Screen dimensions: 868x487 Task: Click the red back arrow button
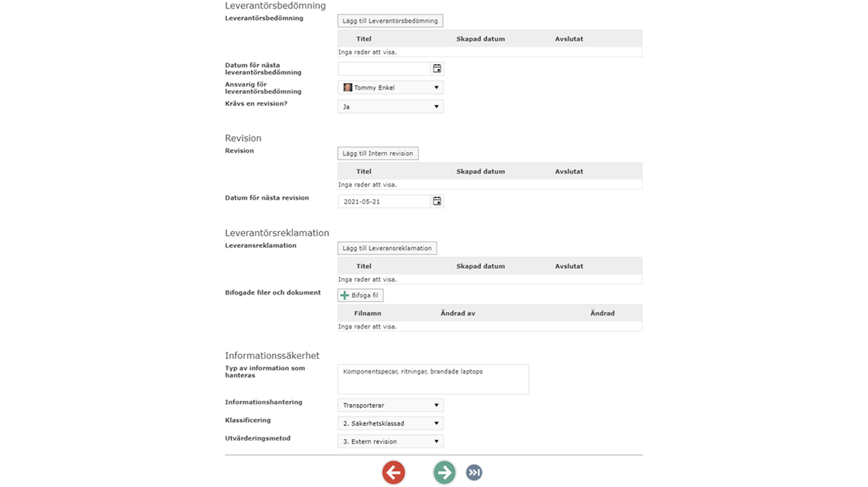394,472
